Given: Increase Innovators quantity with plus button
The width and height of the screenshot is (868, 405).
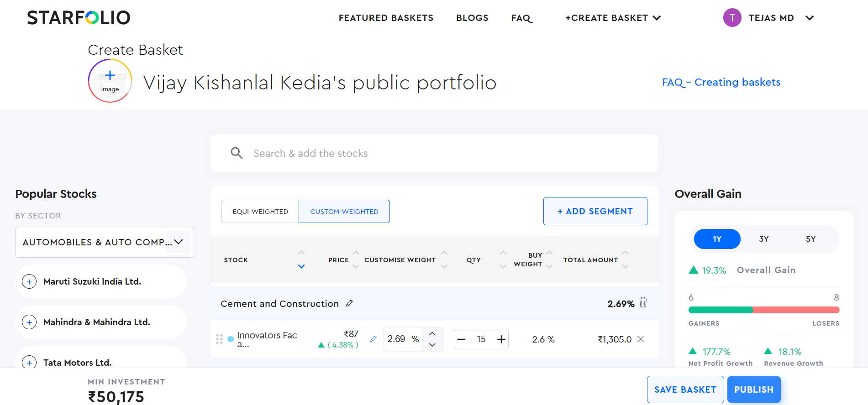Looking at the screenshot, I should pyautogui.click(x=501, y=339).
